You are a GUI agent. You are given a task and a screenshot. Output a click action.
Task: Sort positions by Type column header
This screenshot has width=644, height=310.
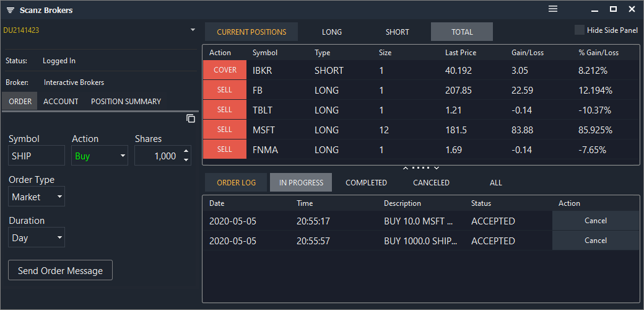(x=322, y=53)
